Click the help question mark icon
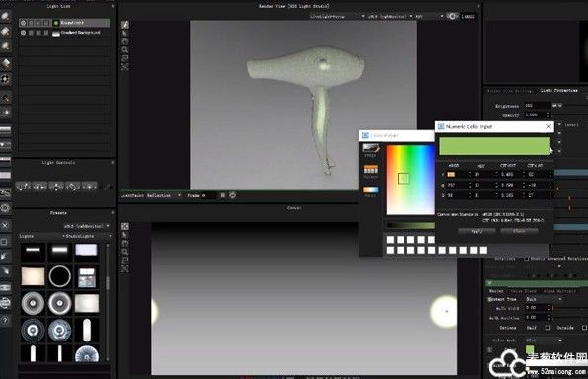The height and width of the screenshot is (379, 588). pos(5,320)
